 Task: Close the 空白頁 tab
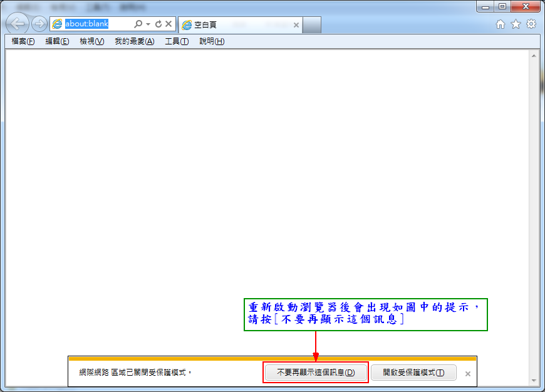pos(296,25)
